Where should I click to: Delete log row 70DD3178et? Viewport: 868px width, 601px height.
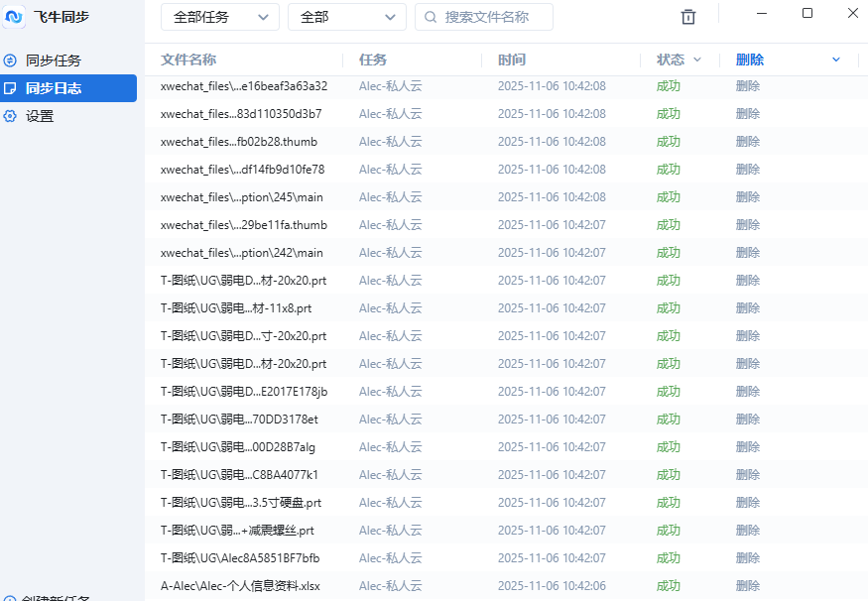tap(747, 420)
